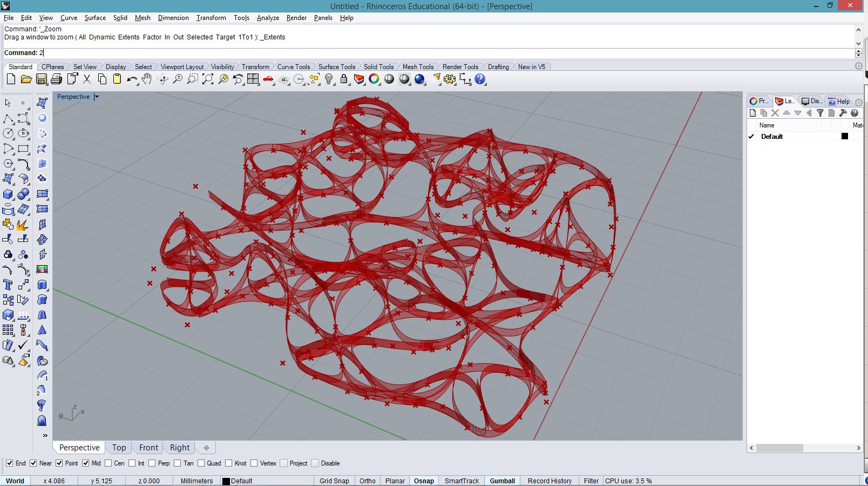868x486 pixels.
Task: Click the Lock objects padlock icon
Action: [344, 79]
